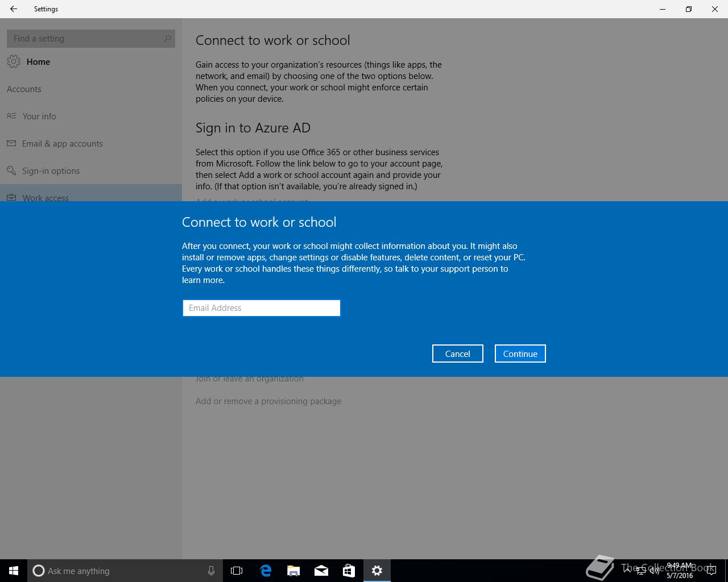Click the Your info person icon

11,116
